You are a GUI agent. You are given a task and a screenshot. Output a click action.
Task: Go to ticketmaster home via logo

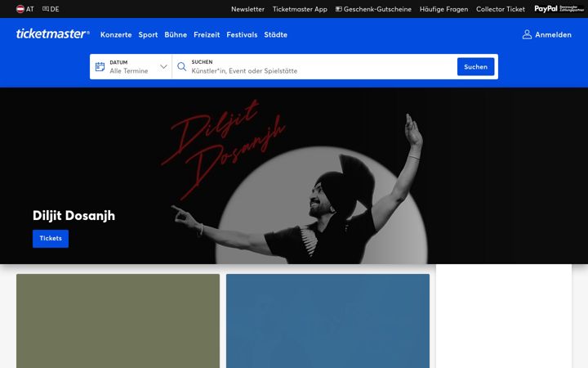(x=52, y=34)
